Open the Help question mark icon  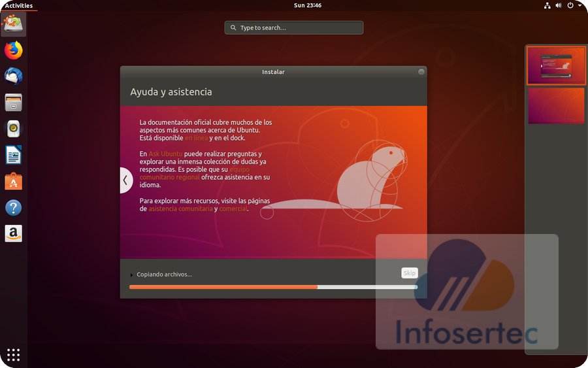13,208
